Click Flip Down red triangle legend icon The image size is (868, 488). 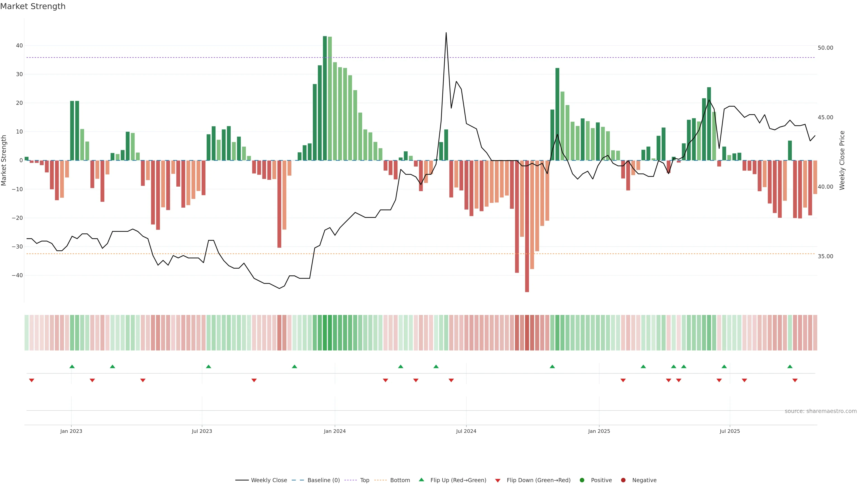(498, 481)
